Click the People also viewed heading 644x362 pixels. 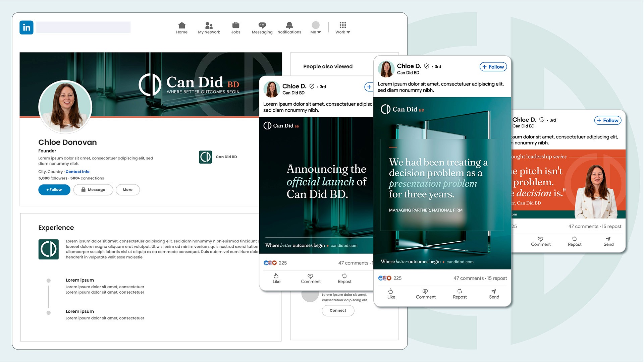pos(328,66)
